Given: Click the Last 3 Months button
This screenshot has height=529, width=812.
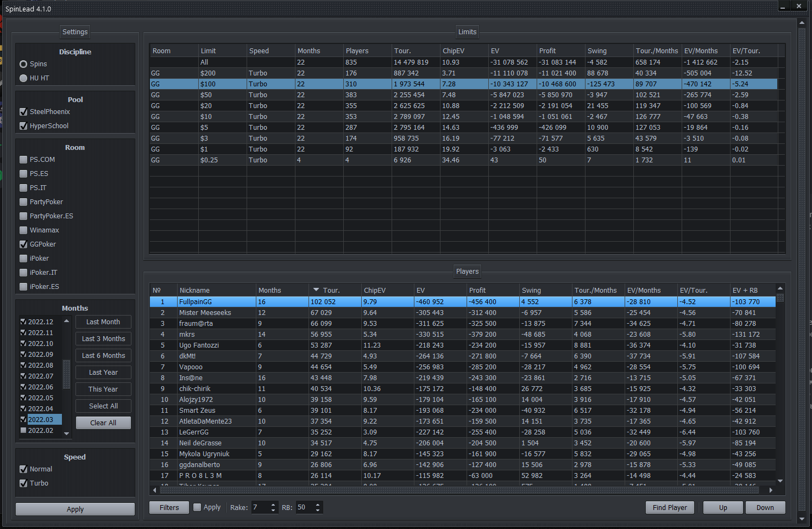Looking at the screenshot, I should [x=103, y=339].
